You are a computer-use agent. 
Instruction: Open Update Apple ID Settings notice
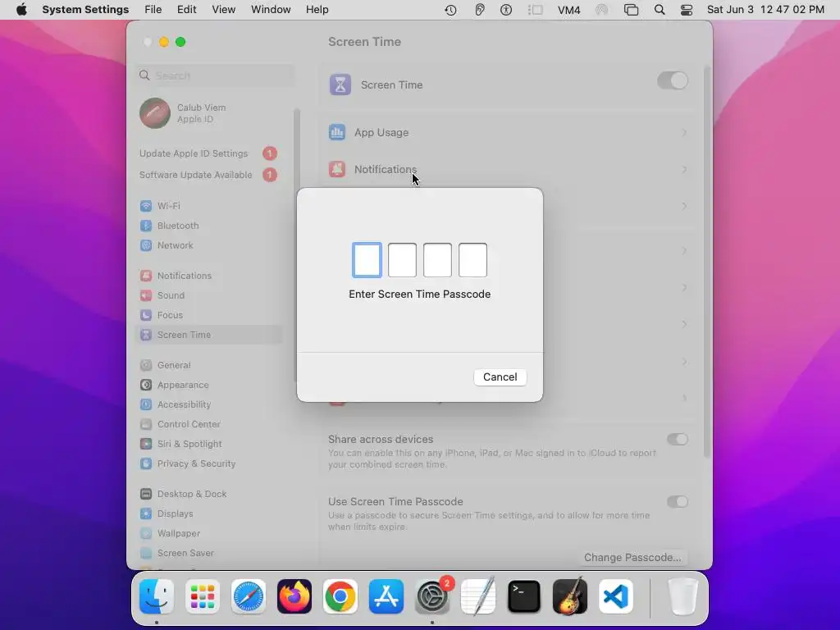pos(208,153)
